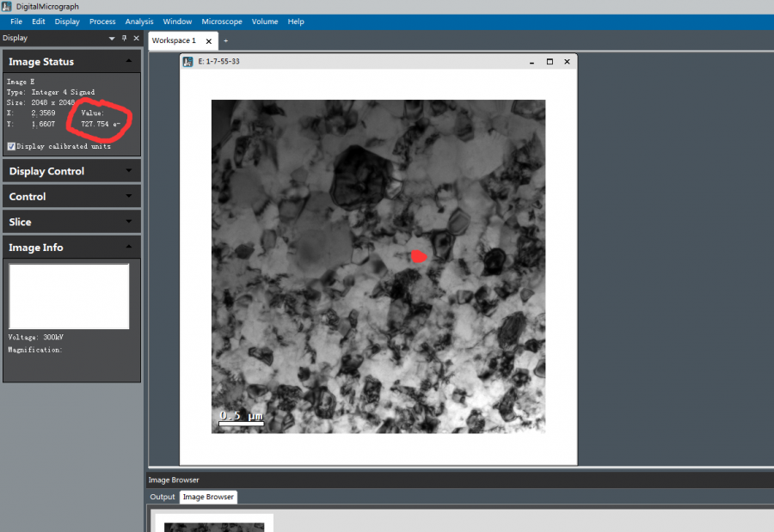Collapse the Image Info section

[x=129, y=247]
